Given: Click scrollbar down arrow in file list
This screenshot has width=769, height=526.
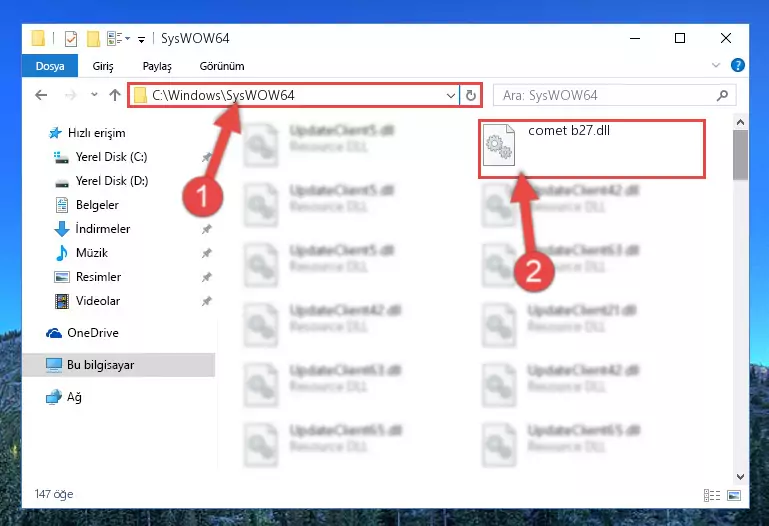Looking at the screenshot, I should pyautogui.click(x=741, y=476).
